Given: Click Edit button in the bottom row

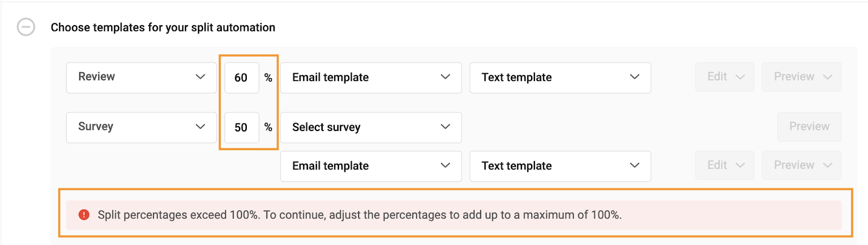Looking at the screenshot, I should [725, 165].
